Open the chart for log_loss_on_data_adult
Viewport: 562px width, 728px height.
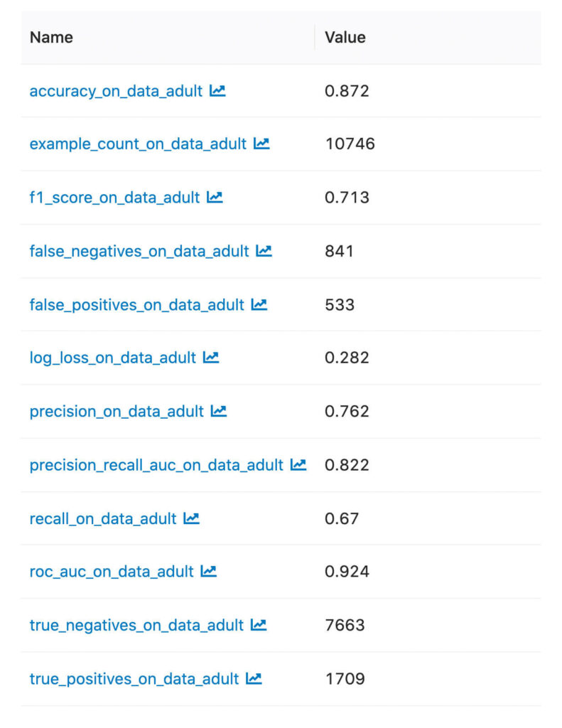pos(210,358)
